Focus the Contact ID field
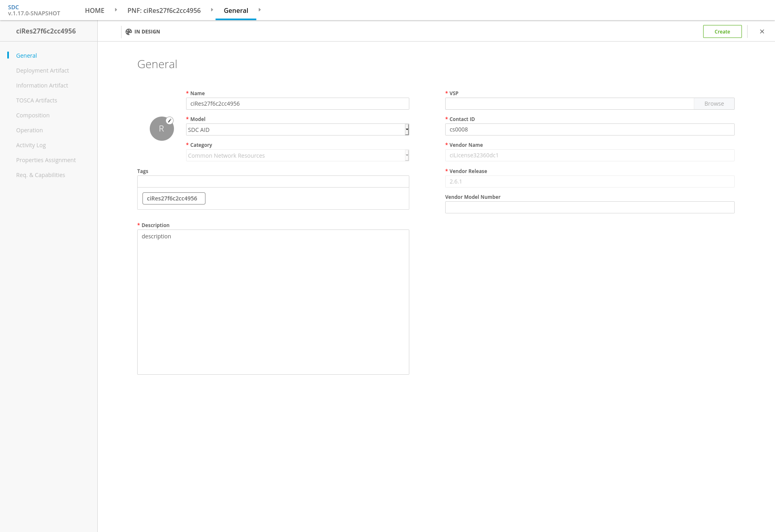775x532 pixels. coord(590,129)
